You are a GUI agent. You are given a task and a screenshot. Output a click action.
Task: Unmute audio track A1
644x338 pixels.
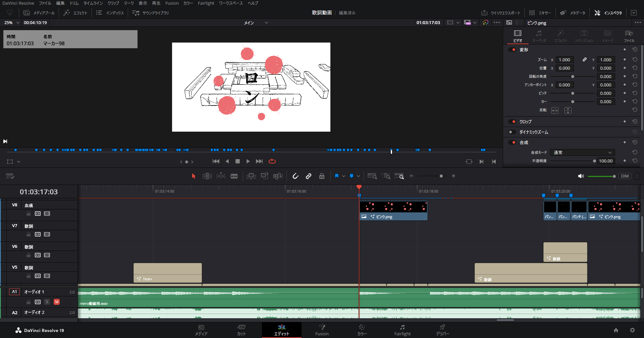coord(57,302)
